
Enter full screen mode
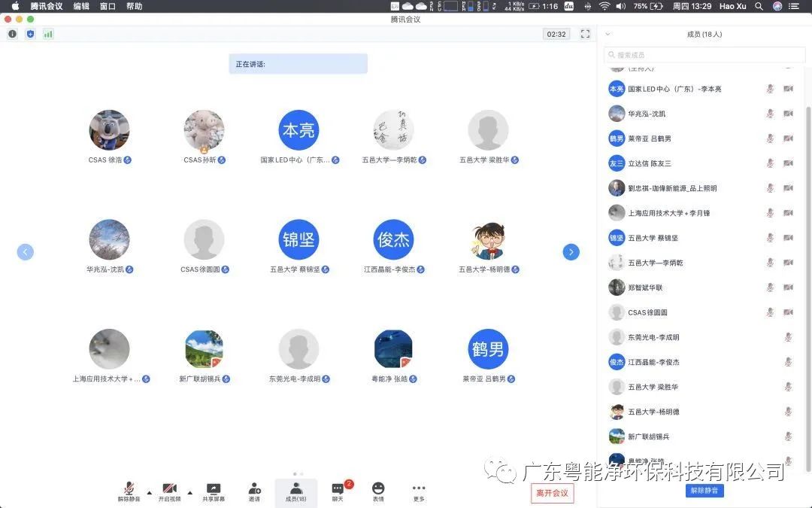pyautogui.click(x=585, y=34)
